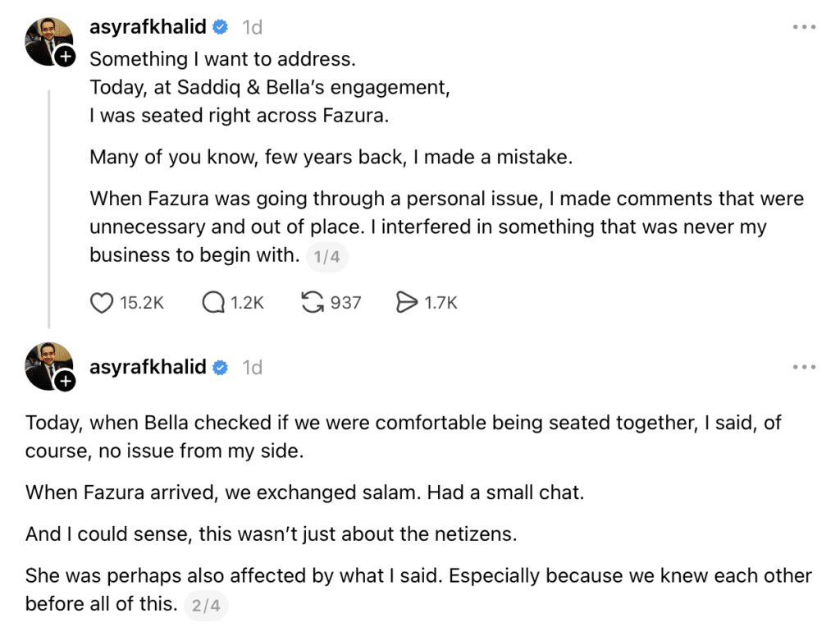Open more options for first post
Screen dimensions: 840x632
pyautogui.click(x=804, y=27)
